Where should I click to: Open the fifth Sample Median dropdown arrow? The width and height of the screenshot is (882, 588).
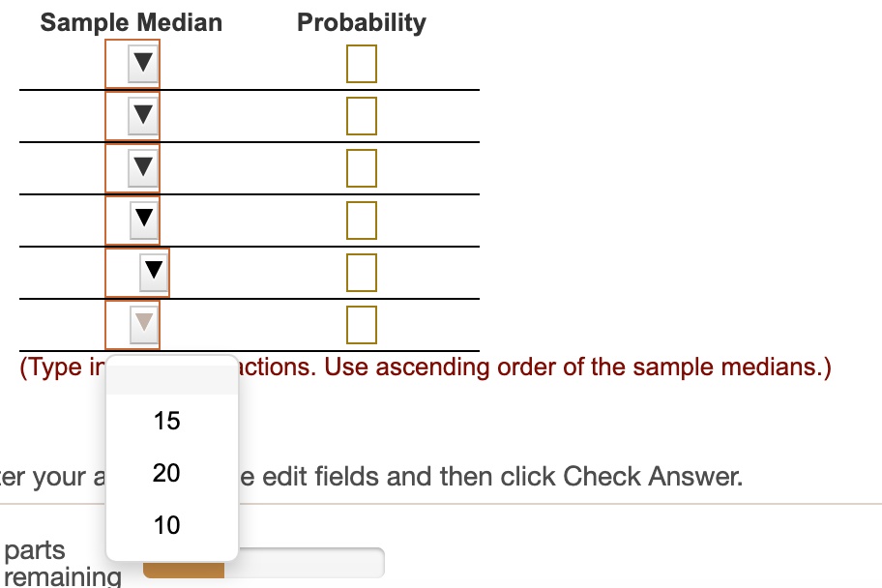click(150, 272)
